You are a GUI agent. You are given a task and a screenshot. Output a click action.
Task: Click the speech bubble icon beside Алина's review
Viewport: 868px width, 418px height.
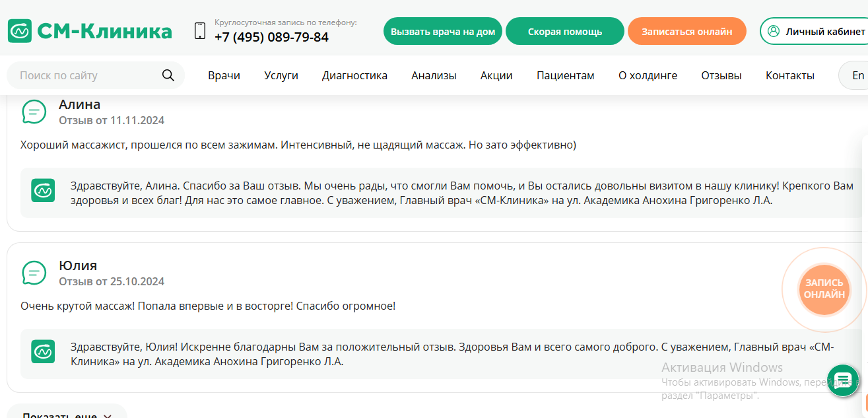[x=34, y=111]
